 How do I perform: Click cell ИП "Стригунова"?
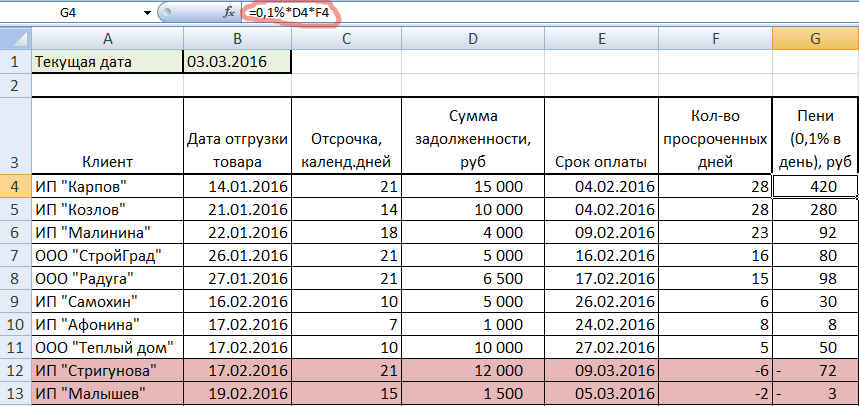(x=107, y=370)
